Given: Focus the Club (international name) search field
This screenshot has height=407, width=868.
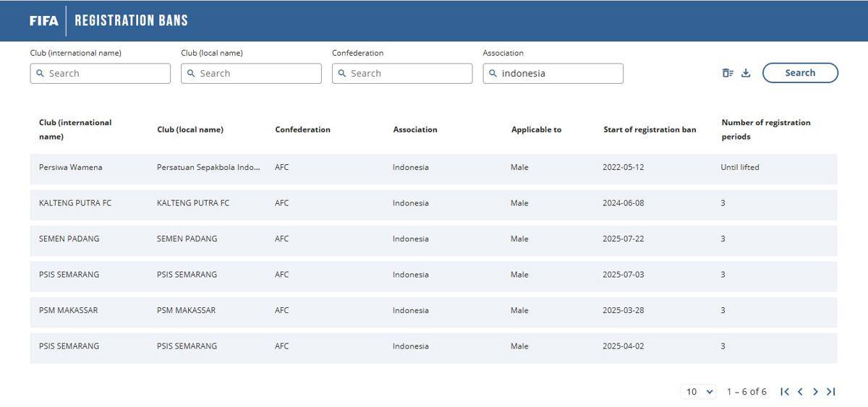Looking at the screenshot, I should point(101,74).
